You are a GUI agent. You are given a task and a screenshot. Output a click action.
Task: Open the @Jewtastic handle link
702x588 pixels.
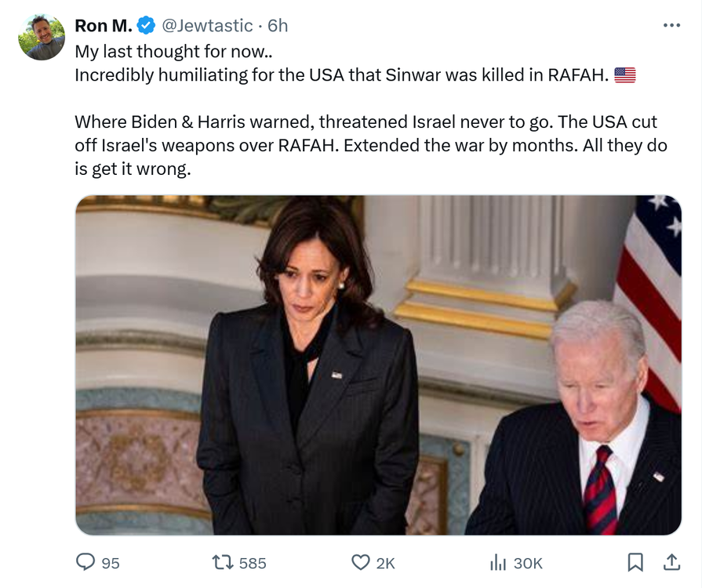click(207, 26)
